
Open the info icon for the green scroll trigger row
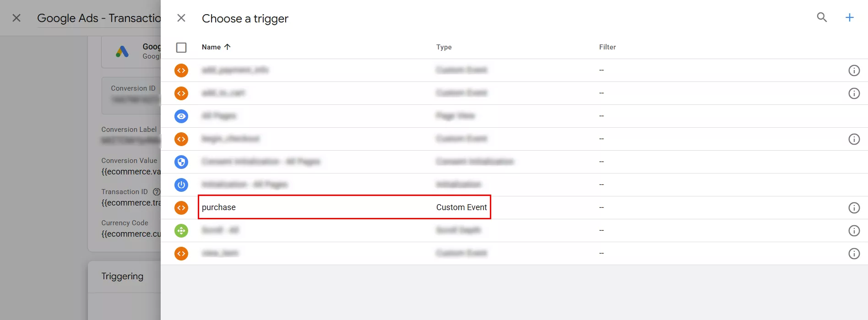click(x=854, y=231)
